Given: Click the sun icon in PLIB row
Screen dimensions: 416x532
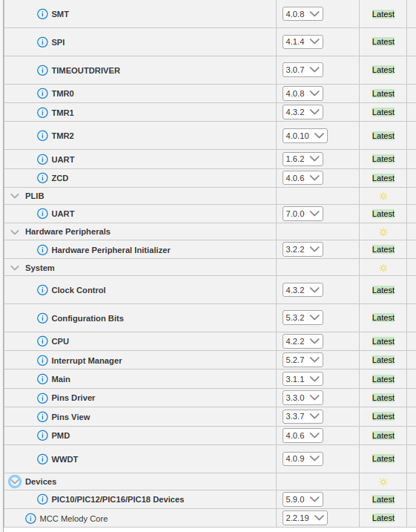Looking at the screenshot, I should (x=383, y=196).
